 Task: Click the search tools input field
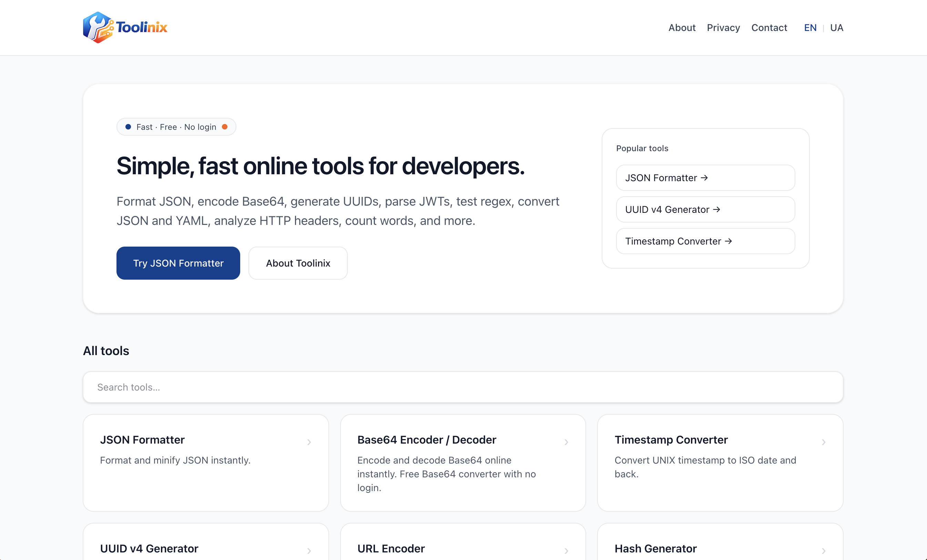[x=463, y=387]
